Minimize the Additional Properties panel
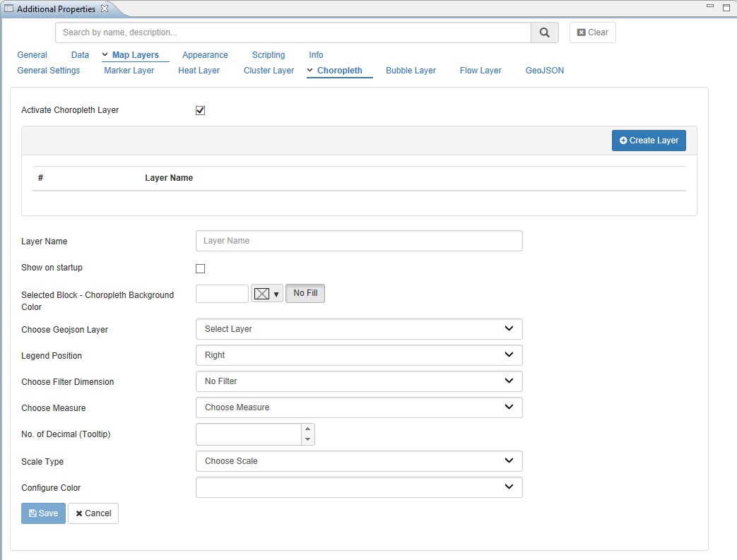The image size is (737, 560). pos(710,7)
